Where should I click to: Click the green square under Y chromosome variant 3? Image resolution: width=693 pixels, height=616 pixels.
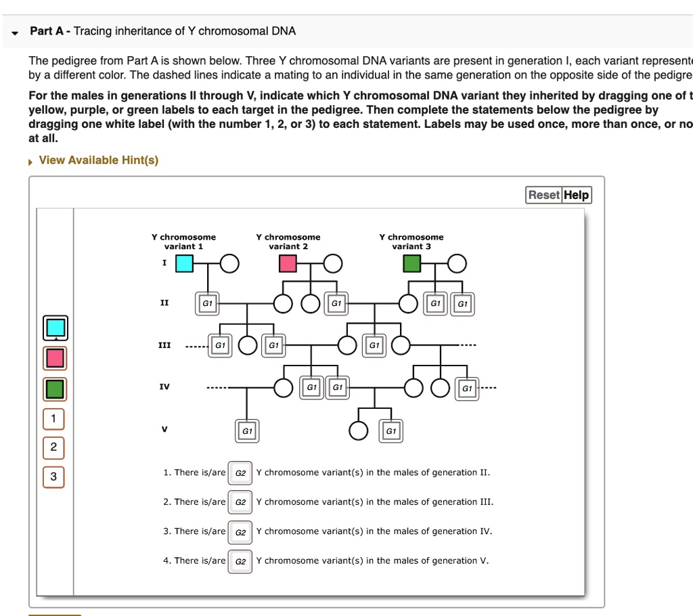(411, 263)
